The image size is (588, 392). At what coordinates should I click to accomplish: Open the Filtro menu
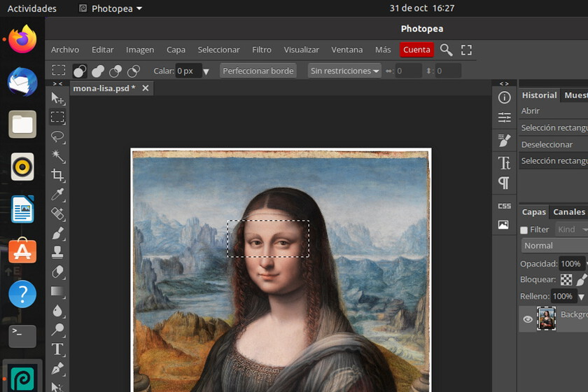click(x=262, y=50)
